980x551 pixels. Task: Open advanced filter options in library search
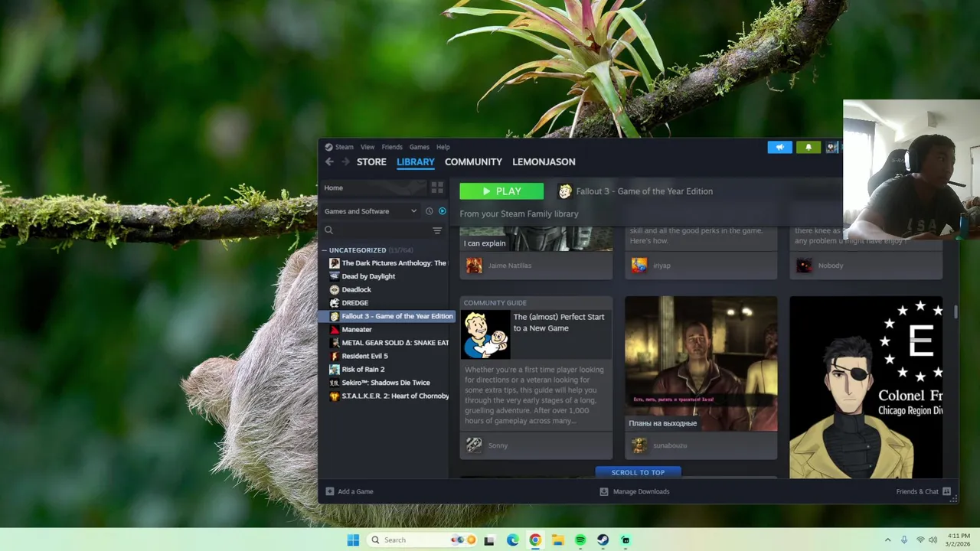(437, 230)
